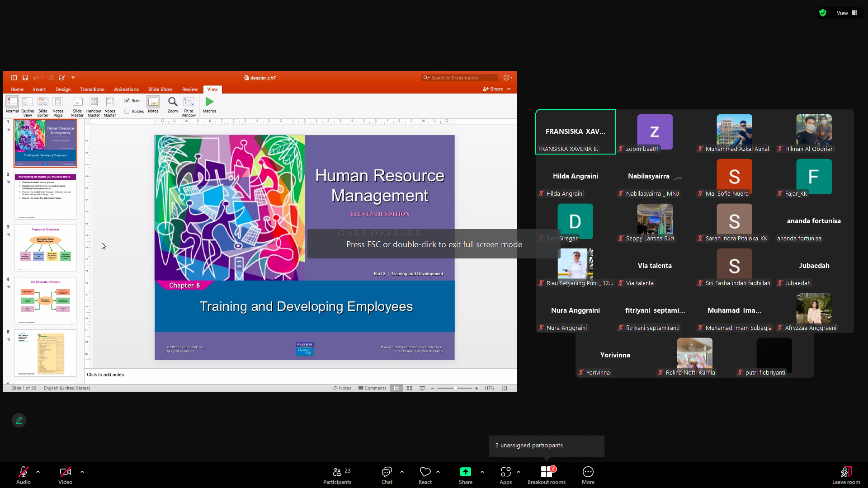Screen dimensions: 868x488
Task: Open the Handout Master view
Action: 94,107
